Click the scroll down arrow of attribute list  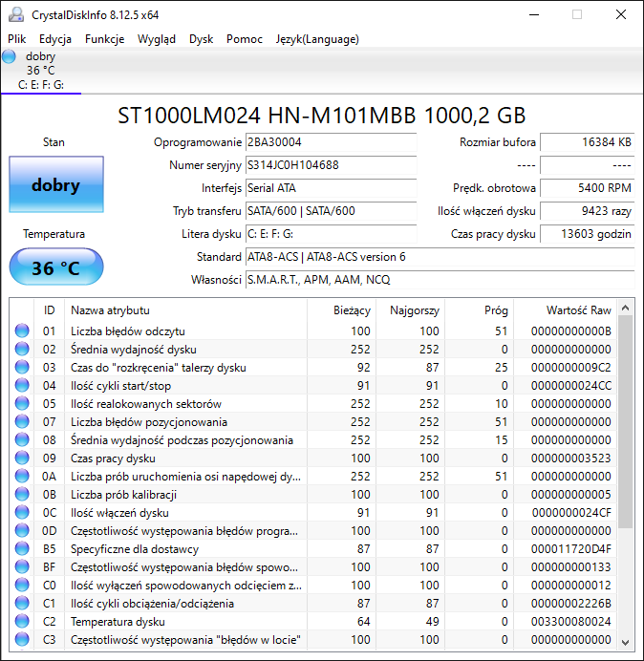click(626, 642)
